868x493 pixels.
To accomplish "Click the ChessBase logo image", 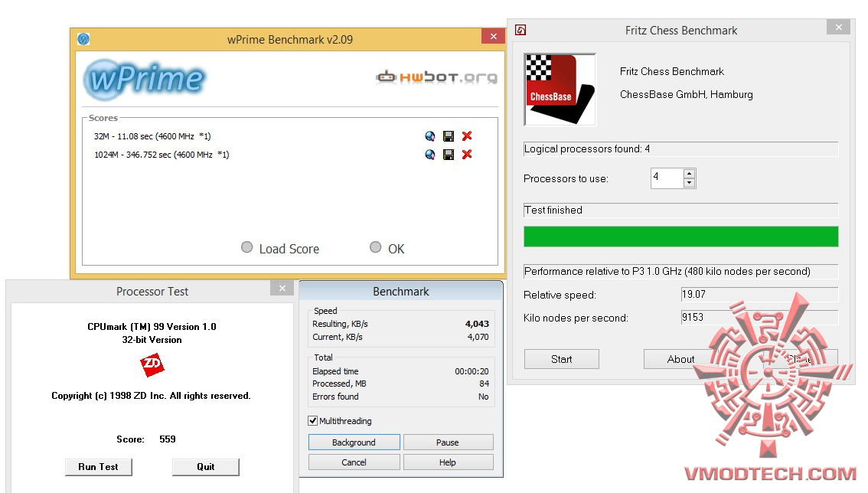I will (x=560, y=90).
